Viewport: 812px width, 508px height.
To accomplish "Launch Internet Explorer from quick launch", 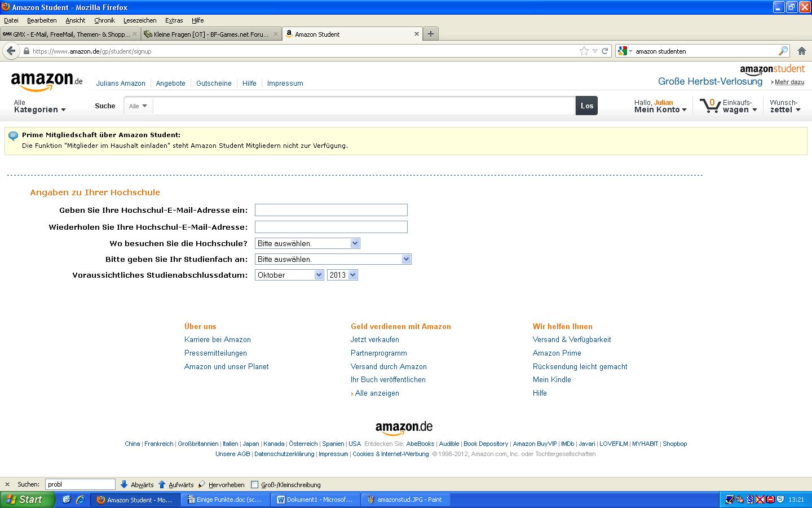I will (x=80, y=500).
